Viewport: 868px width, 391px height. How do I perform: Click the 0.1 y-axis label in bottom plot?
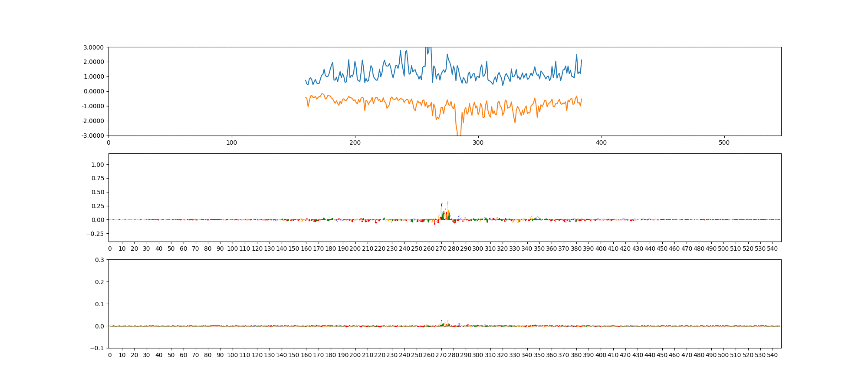100,304
